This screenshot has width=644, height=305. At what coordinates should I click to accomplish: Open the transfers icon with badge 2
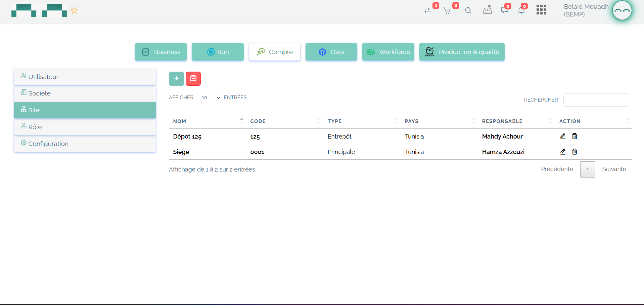(x=427, y=10)
